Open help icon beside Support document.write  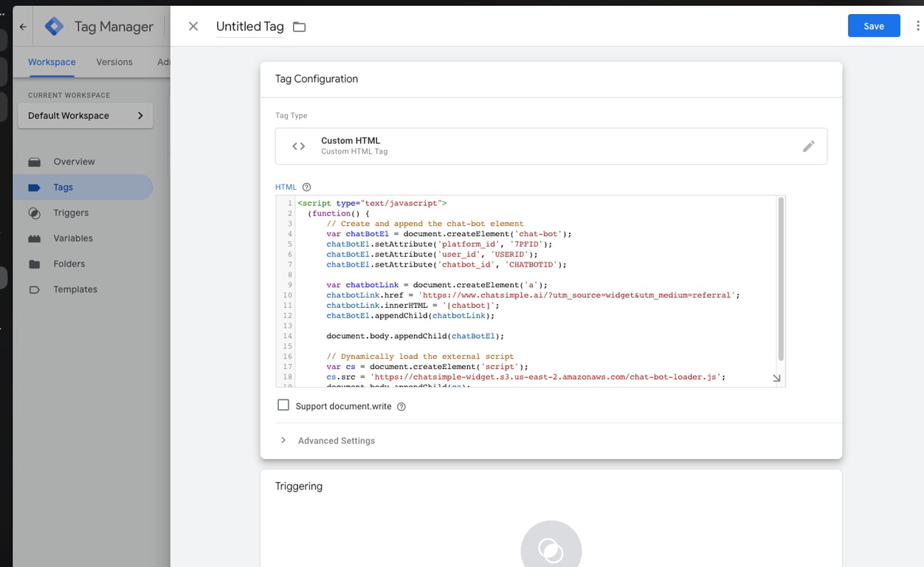click(401, 407)
